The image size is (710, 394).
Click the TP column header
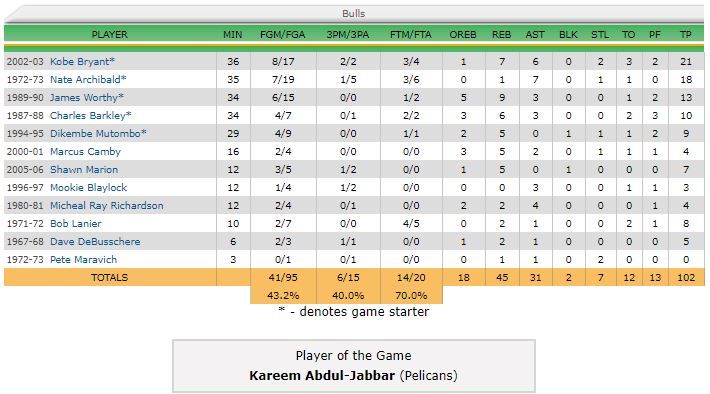click(686, 35)
